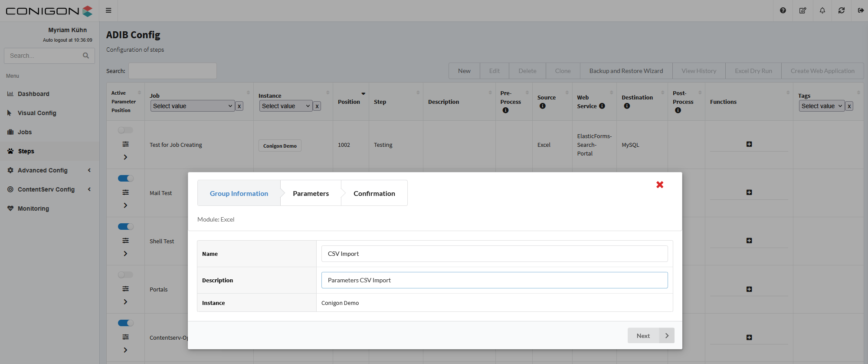
Task: Click the plus icon in Mail Test row
Action: click(749, 192)
